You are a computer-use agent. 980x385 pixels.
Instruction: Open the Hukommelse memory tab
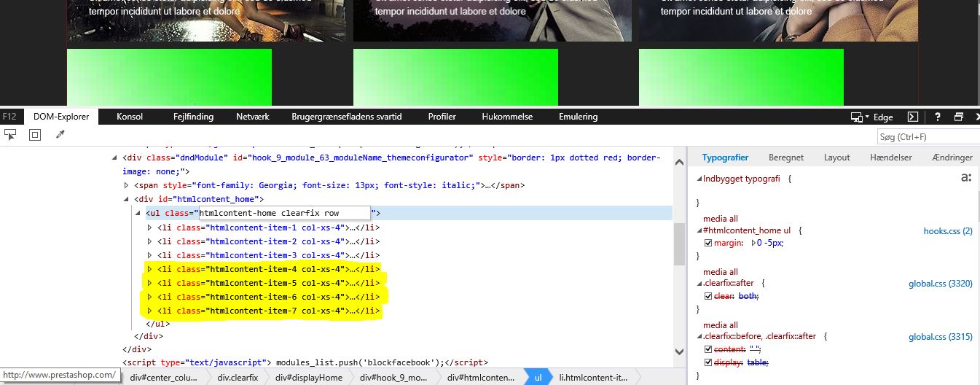point(507,117)
